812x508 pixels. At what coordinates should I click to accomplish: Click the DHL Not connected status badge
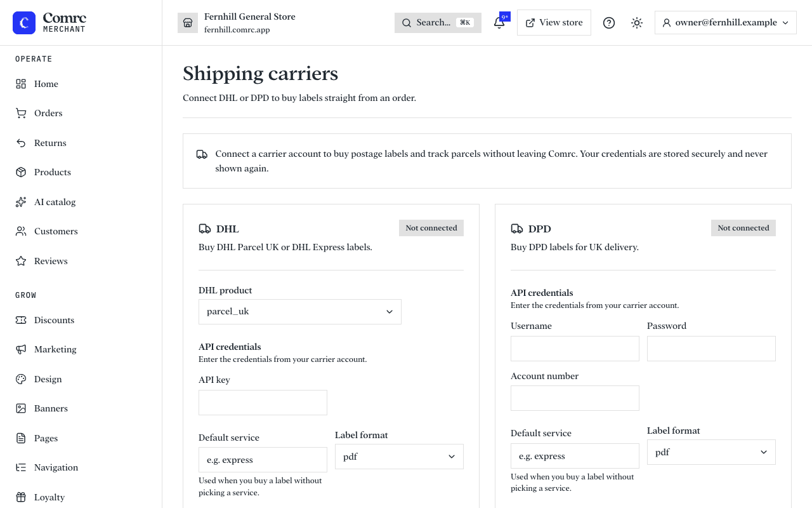point(431,228)
